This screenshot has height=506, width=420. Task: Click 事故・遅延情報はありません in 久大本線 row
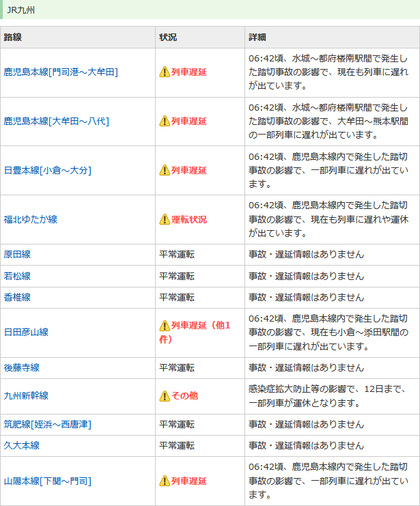tap(307, 445)
